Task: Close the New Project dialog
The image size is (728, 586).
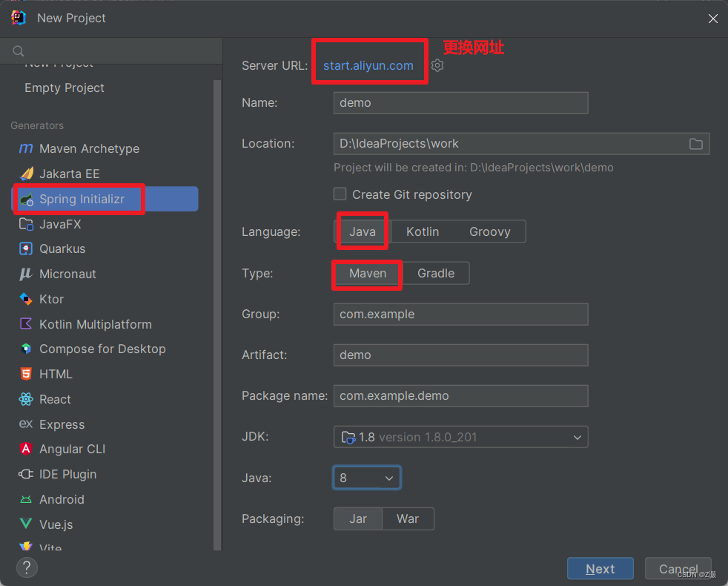Action: (713, 19)
